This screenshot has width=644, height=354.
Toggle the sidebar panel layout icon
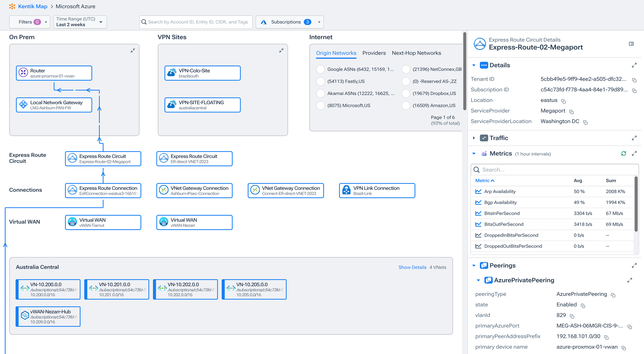click(631, 44)
